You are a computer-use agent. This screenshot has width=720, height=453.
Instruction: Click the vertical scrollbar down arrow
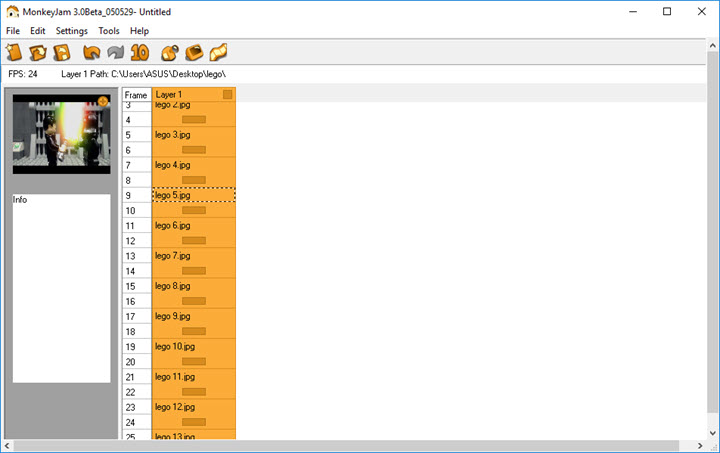713,433
